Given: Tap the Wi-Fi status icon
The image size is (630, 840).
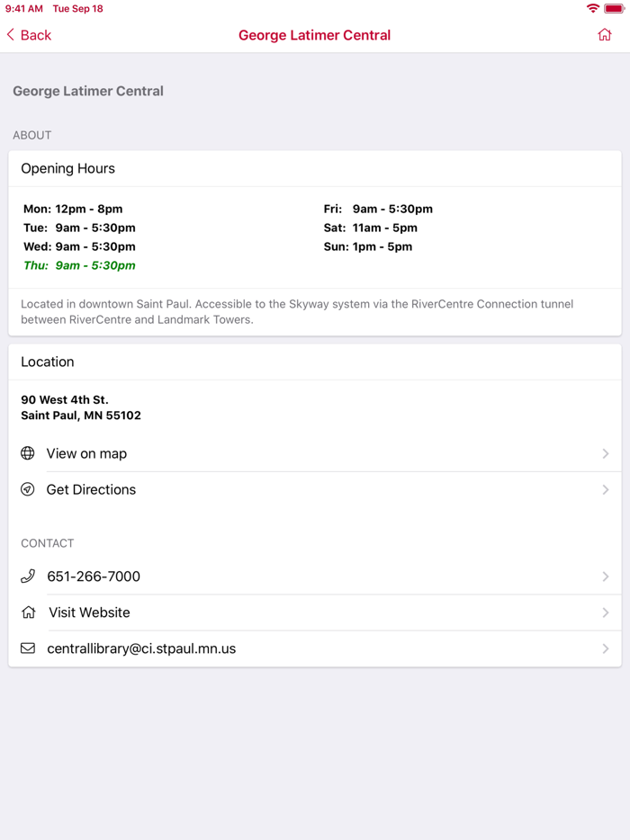Looking at the screenshot, I should tap(592, 9).
